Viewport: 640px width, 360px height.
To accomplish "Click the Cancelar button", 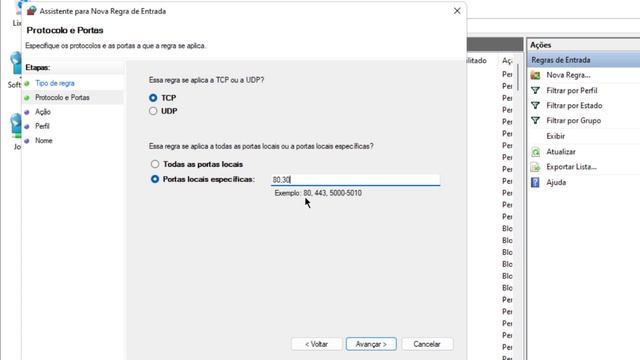I will 427,344.
